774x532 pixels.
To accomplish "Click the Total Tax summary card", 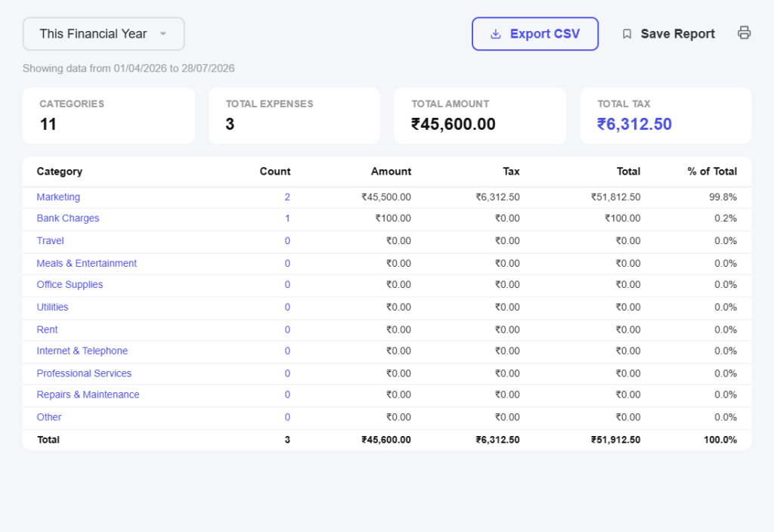I will 665,116.
